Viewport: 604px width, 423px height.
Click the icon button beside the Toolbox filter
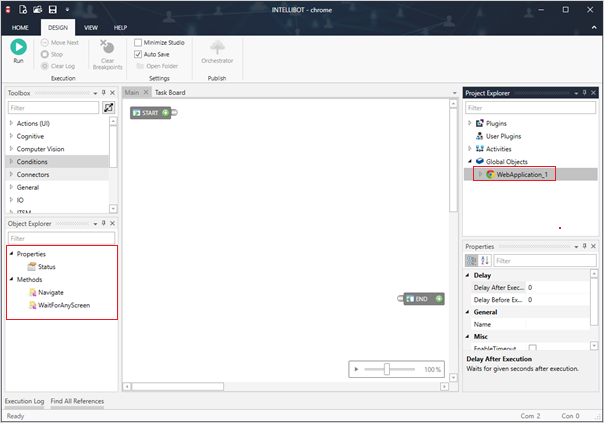109,107
